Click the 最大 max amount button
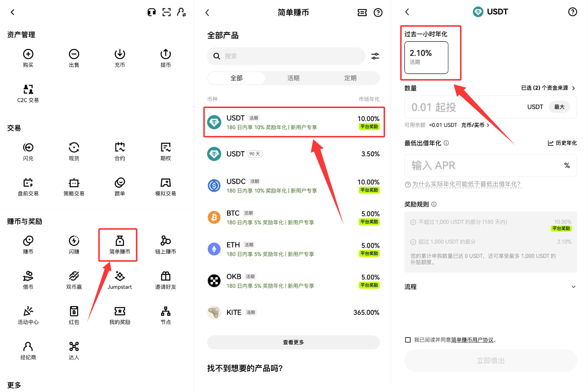This screenshot has height=392, width=588. point(559,107)
